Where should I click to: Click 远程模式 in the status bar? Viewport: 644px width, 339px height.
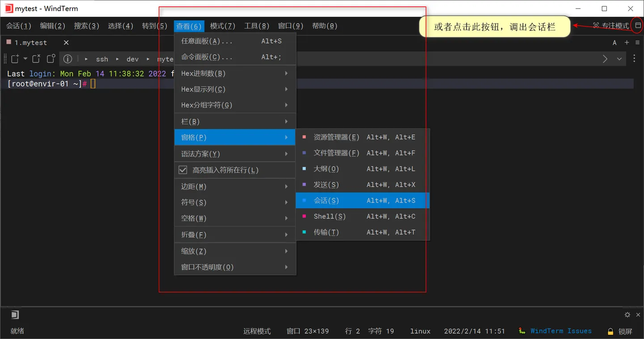257,331
